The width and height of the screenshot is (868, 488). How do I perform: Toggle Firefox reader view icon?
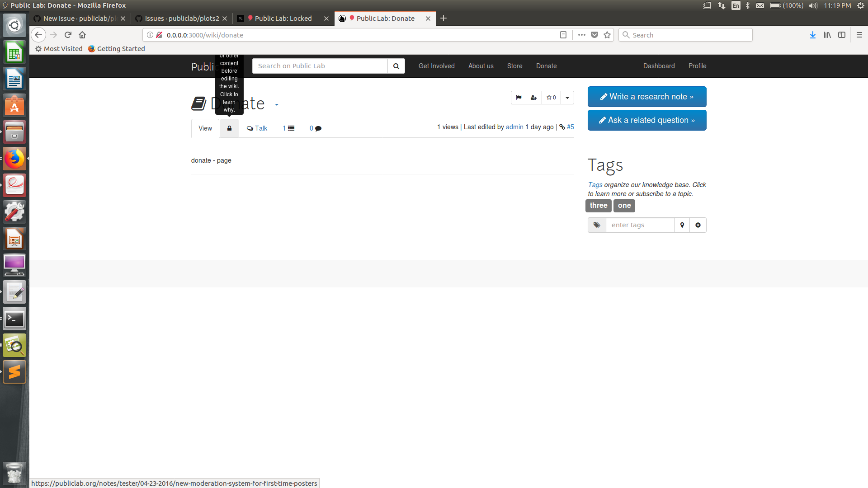point(563,35)
